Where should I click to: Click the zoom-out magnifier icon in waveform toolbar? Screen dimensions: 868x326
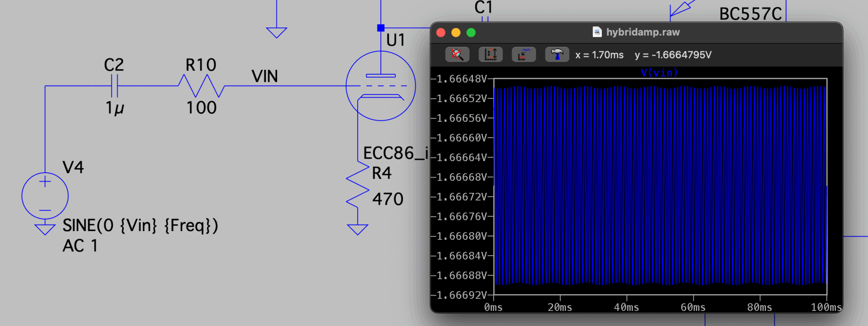pyautogui.click(x=457, y=55)
